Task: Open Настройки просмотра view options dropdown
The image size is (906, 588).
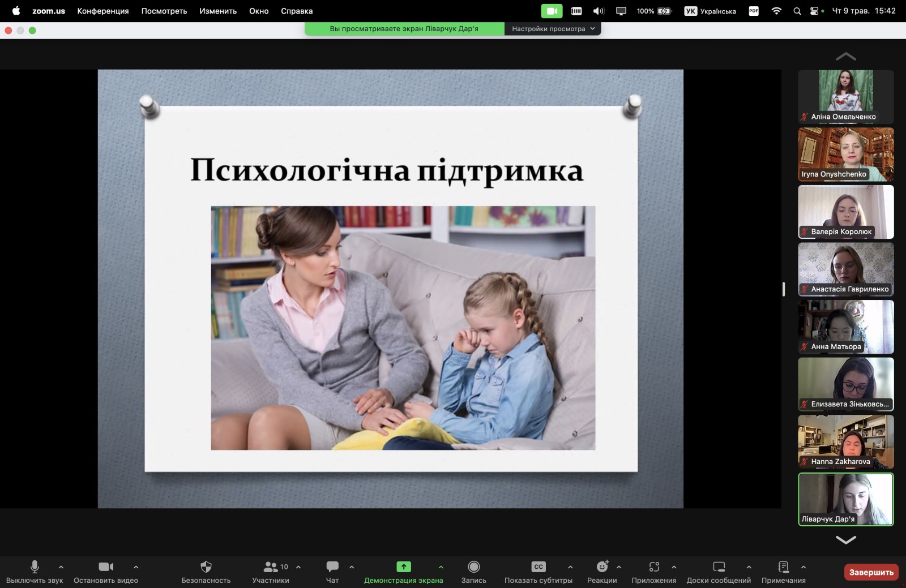Action: pos(553,29)
